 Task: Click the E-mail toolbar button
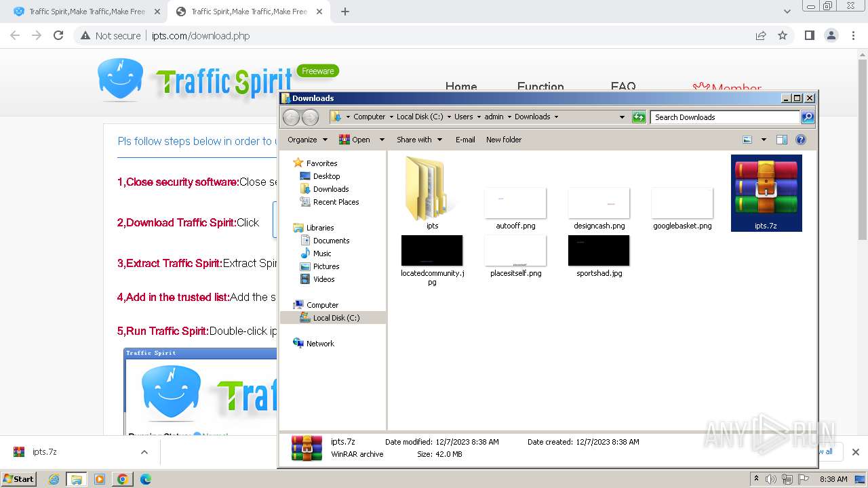point(465,140)
